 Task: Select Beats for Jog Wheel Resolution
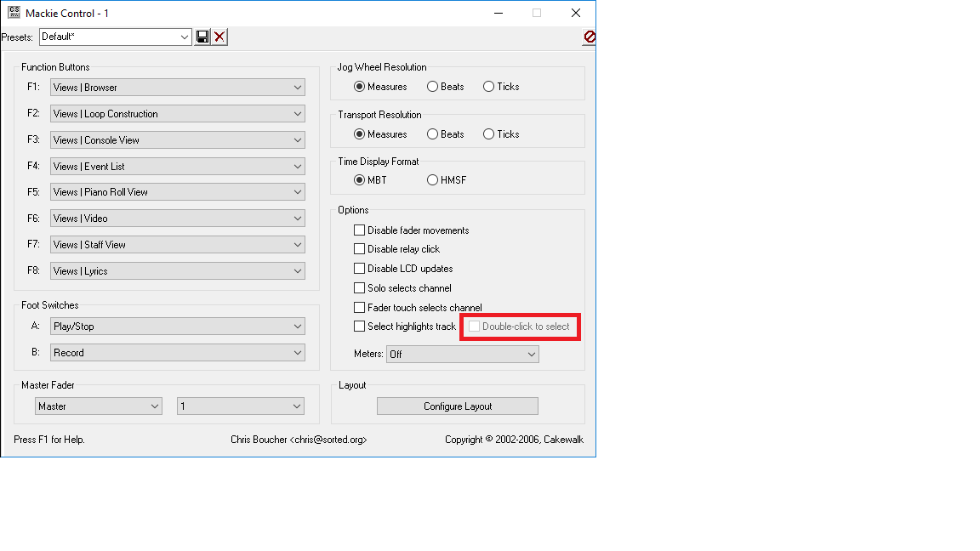click(x=433, y=87)
